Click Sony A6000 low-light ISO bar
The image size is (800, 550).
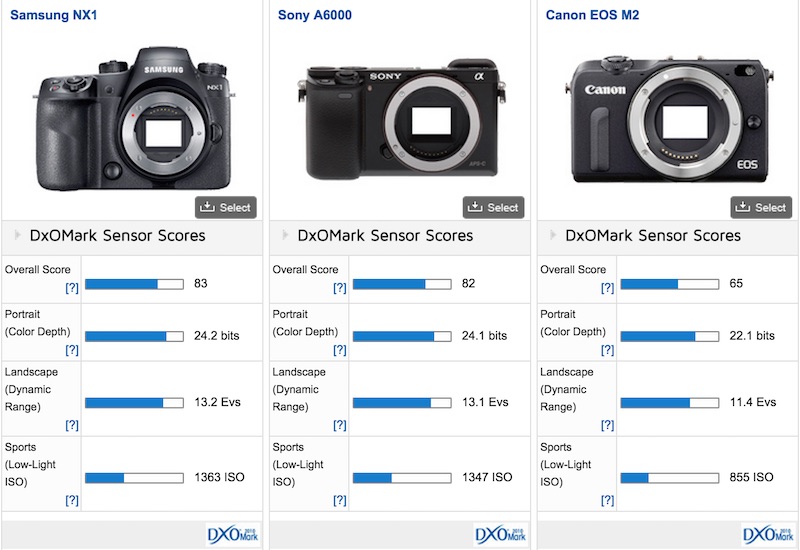pyautogui.click(x=402, y=478)
